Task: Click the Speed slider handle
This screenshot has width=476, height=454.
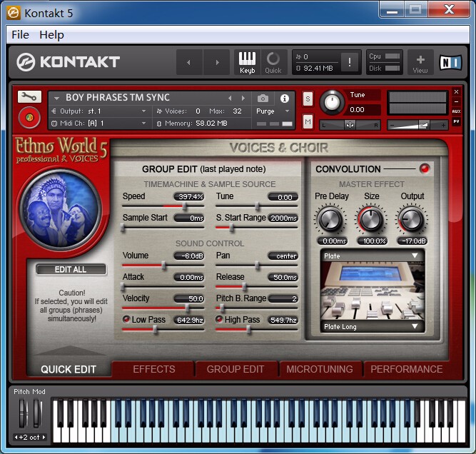Action: click(184, 206)
